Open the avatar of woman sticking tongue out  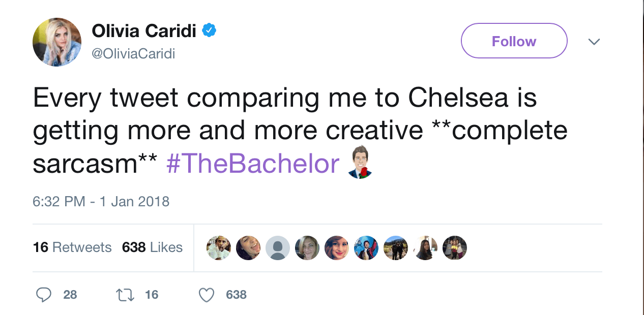pos(248,248)
